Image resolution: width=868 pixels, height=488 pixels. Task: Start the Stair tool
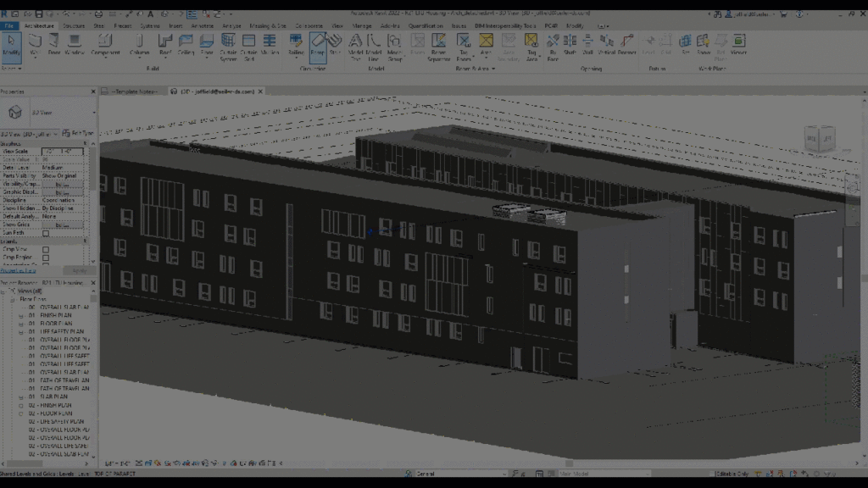333,41
